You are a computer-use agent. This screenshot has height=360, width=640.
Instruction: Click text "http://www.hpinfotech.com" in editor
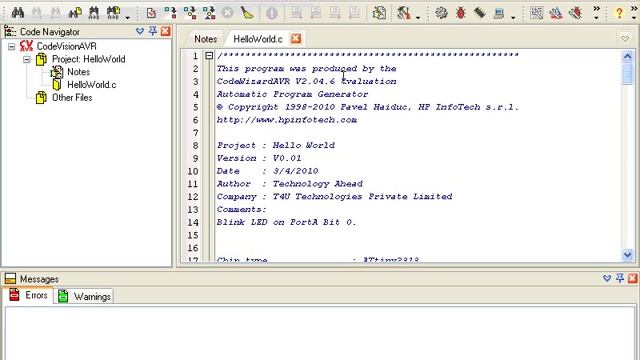click(287, 120)
